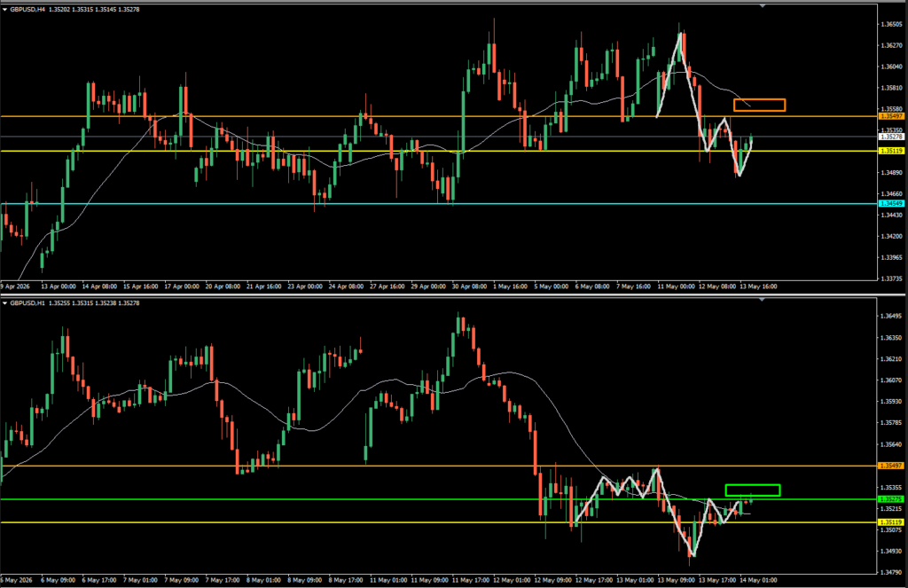908x588 pixels.
Task: Click the green 1.35275 price label
Action: [x=892, y=498]
